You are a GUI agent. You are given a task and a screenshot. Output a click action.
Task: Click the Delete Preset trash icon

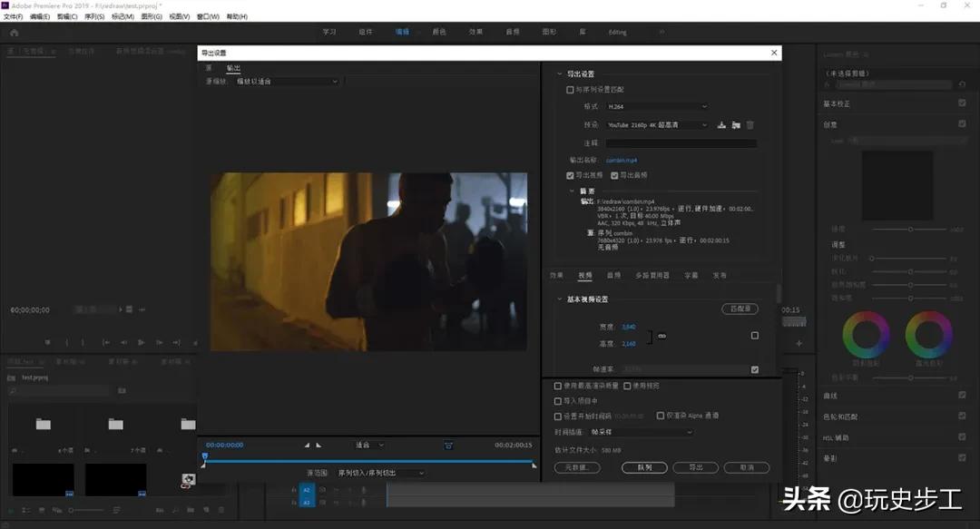click(x=750, y=125)
